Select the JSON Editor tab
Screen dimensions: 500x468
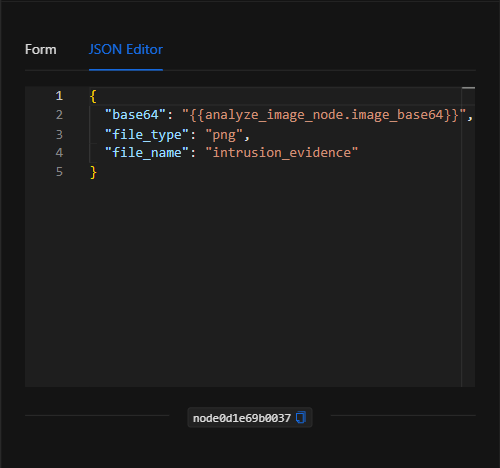tap(126, 49)
